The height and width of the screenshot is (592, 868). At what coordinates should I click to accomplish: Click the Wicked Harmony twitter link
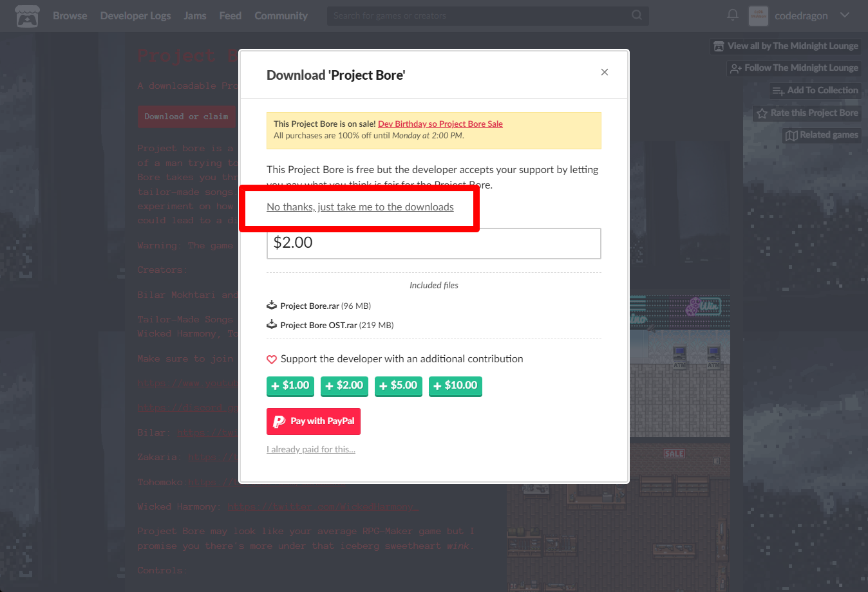coord(323,507)
